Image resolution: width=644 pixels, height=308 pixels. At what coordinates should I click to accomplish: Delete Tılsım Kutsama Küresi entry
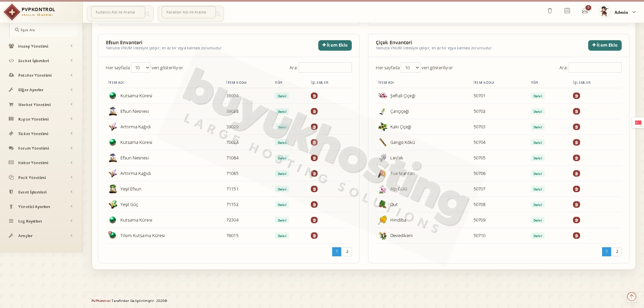coord(314,236)
